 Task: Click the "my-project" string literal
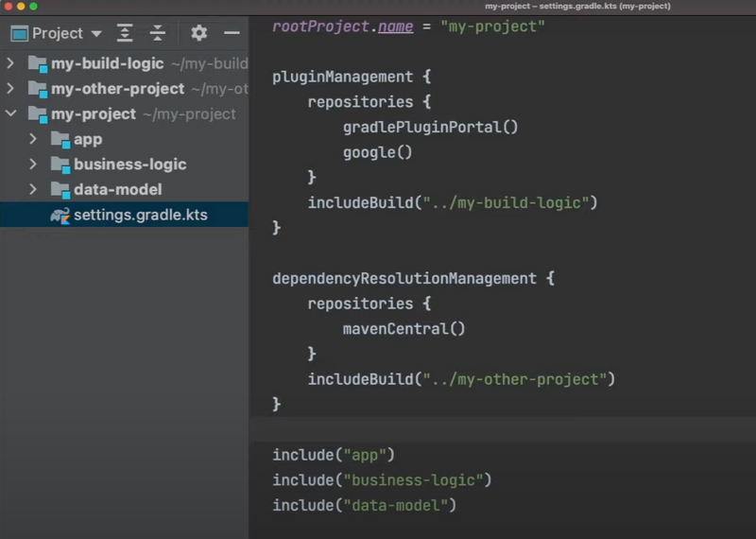point(492,26)
